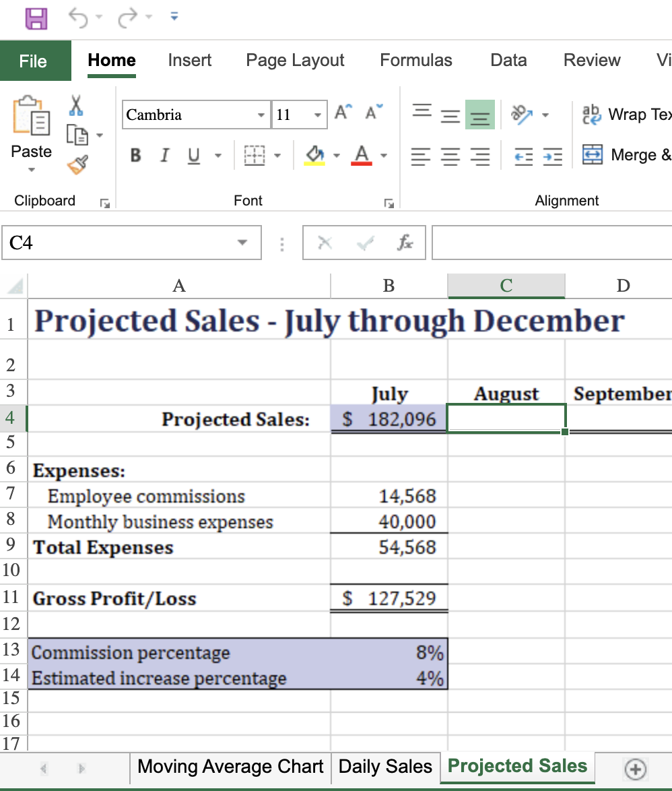Toggle Align Right horizontal alignment
Viewport: 672px width, 791px height.
480,156
